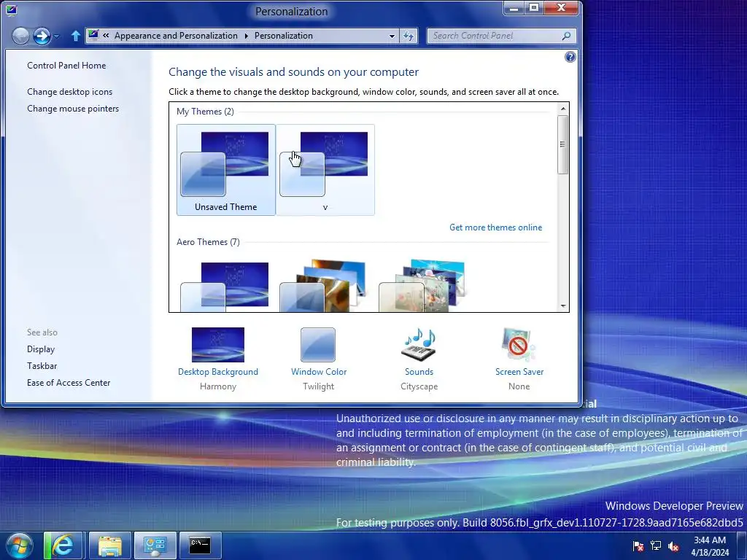747x560 pixels.
Task: Open the taskbar clock 3:44 AM
Action: [710, 546]
